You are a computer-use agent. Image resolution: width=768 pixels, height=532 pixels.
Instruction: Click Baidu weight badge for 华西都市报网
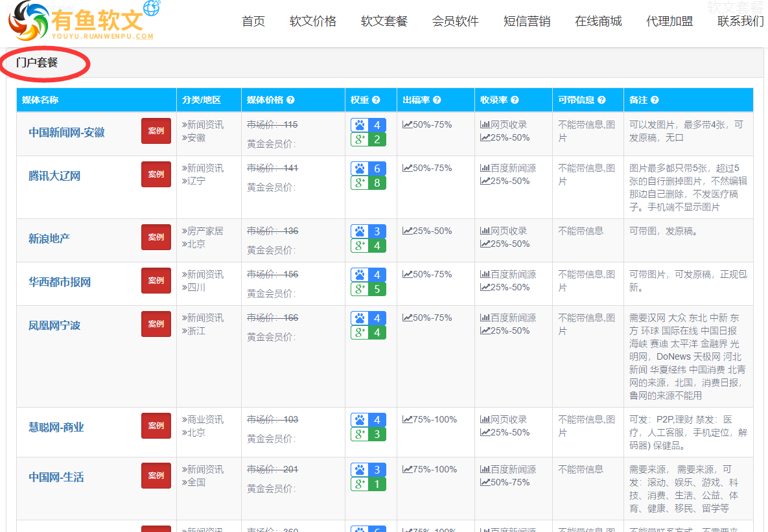click(368, 275)
